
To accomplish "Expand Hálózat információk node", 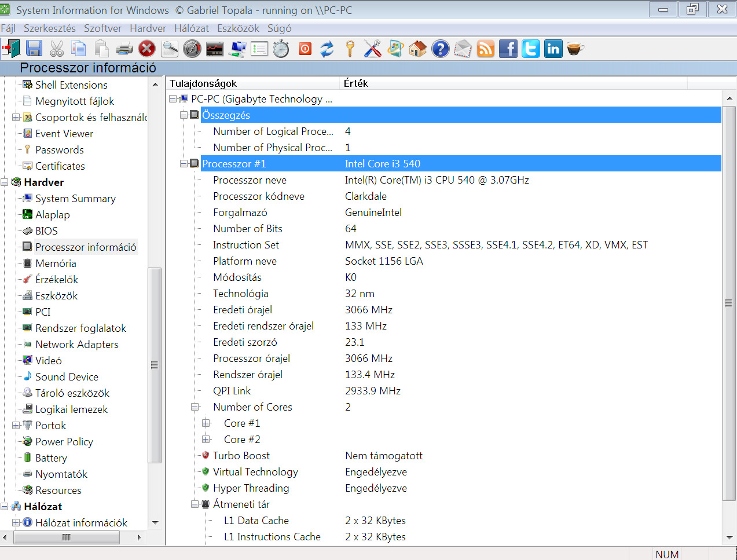I will 16,523.
